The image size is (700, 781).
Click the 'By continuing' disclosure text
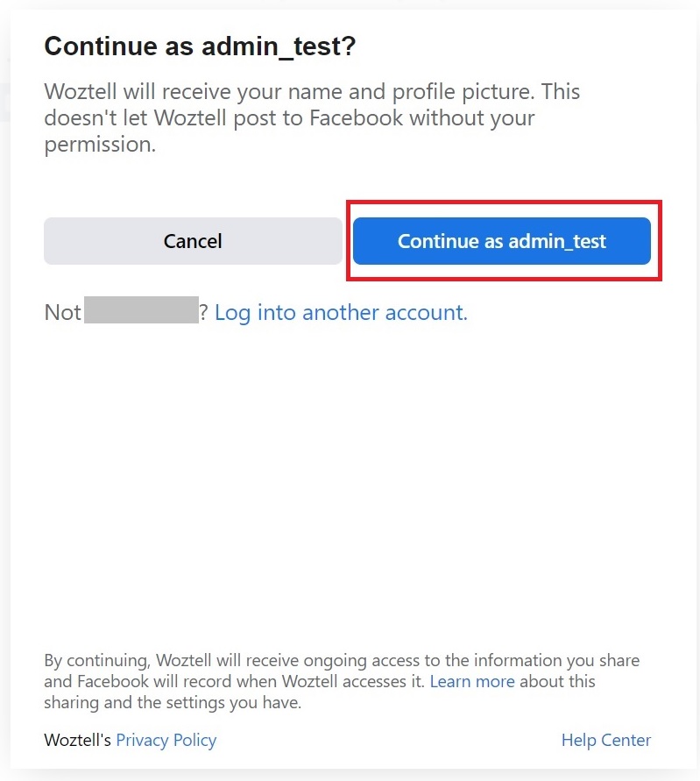coord(342,660)
